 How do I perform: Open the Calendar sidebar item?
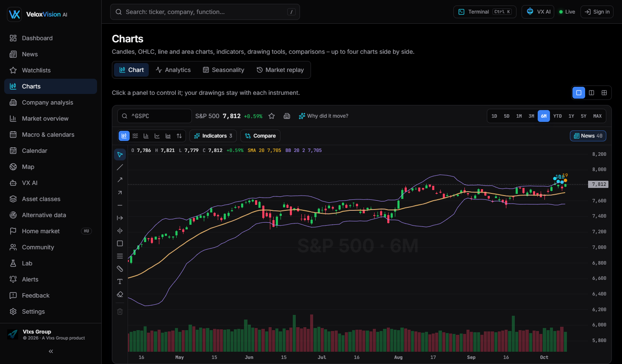pyautogui.click(x=50, y=151)
